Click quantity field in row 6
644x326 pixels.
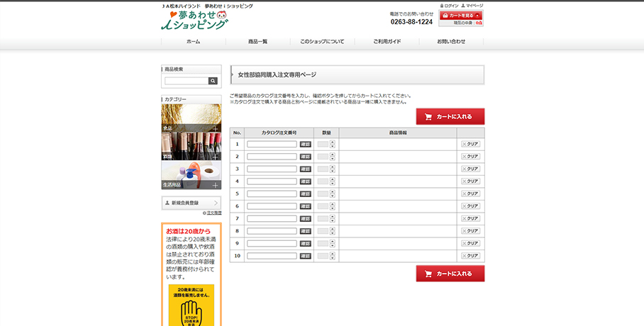pyautogui.click(x=323, y=206)
